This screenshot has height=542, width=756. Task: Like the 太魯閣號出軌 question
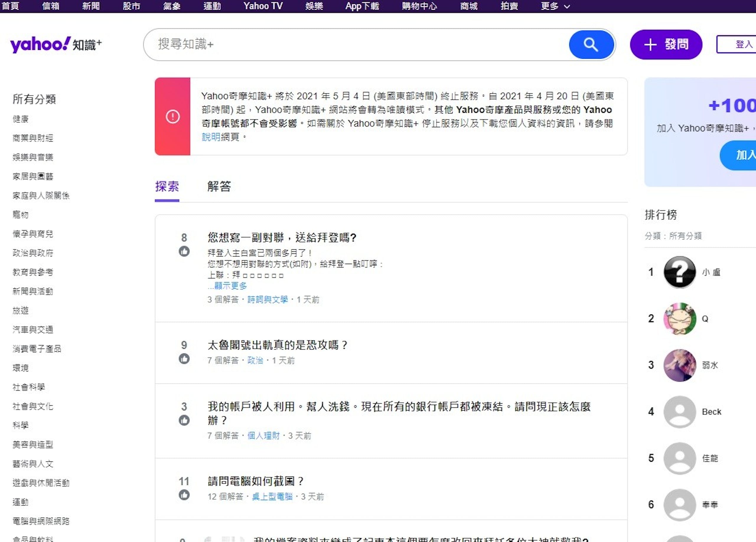(x=184, y=359)
